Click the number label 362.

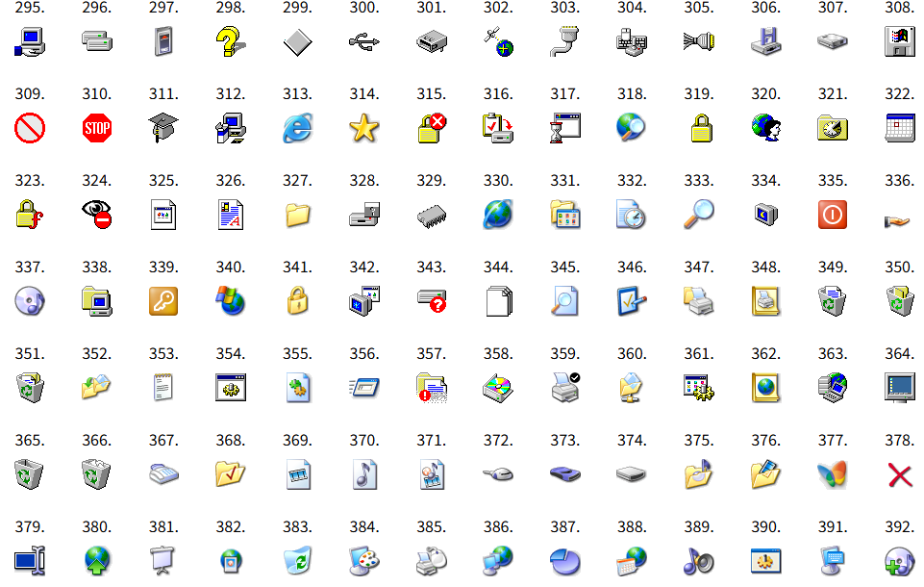pyautogui.click(x=765, y=354)
